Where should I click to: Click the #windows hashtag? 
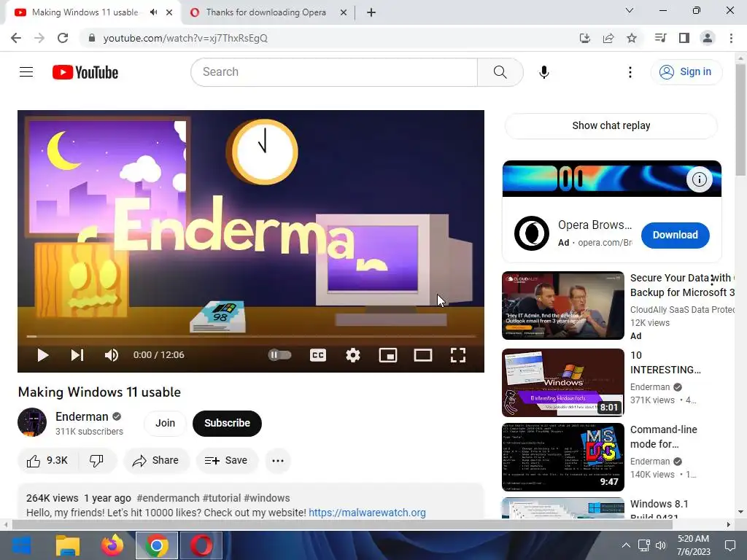pos(267,498)
